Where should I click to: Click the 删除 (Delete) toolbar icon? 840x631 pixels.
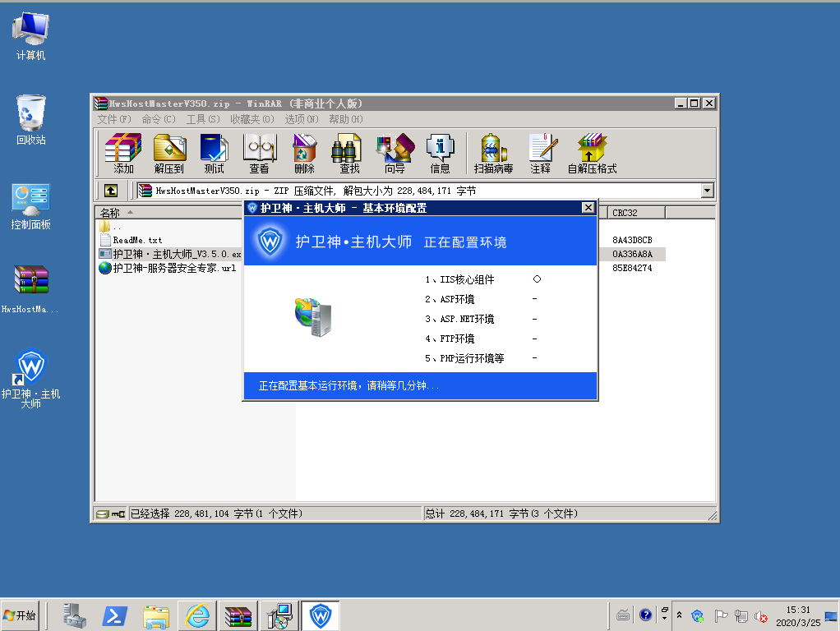[304, 153]
